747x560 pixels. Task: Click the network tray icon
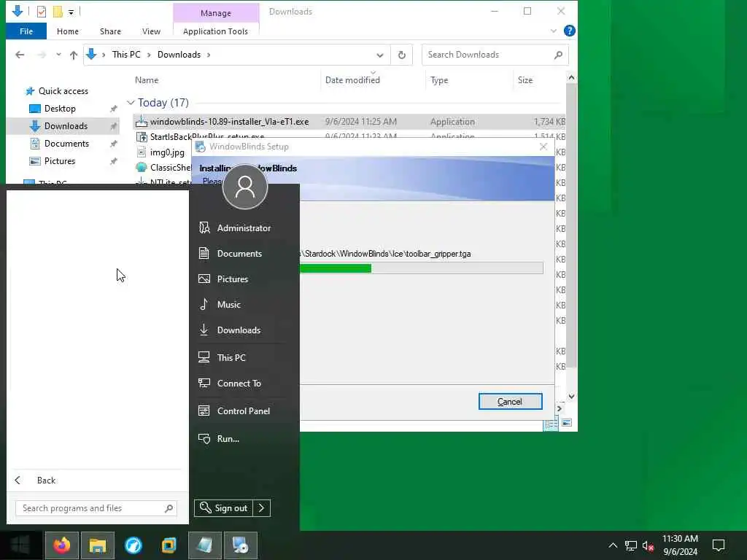631,545
